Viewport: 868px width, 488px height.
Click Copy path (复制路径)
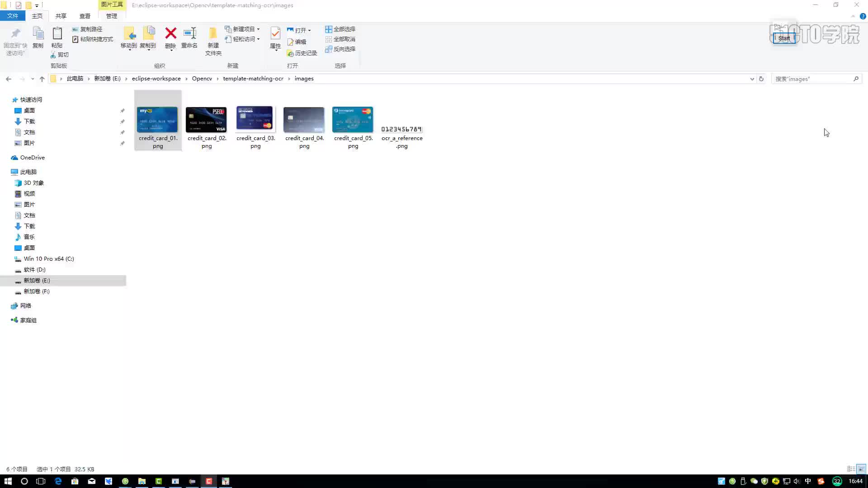(x=87, y=29)
